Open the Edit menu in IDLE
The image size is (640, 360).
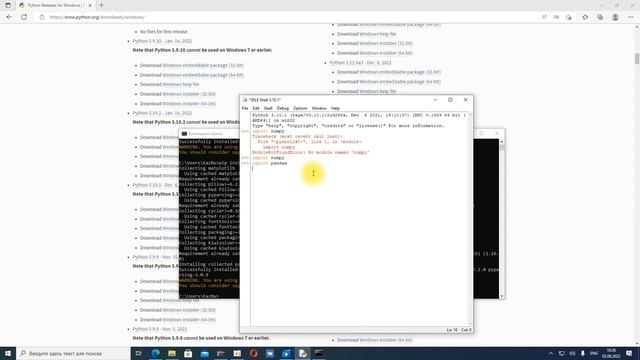256,108
